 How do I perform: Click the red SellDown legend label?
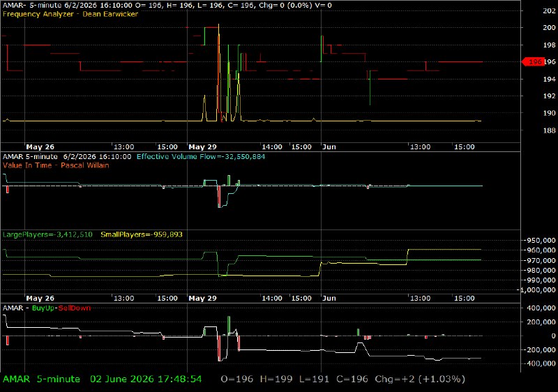coord(75,308)
